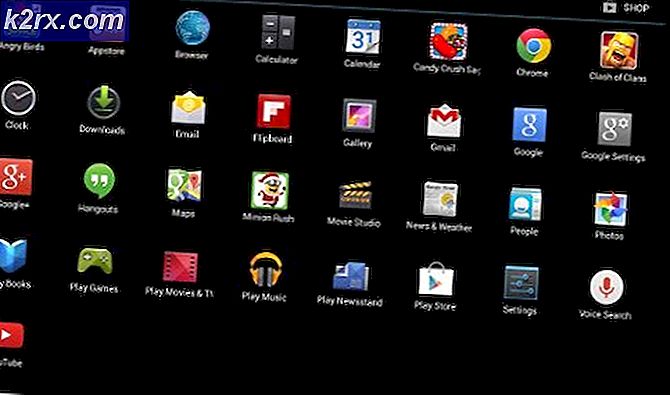The width and height of the screenshot is (670, 395).
Task: Tap the SHOP button at top
Action: tap(626, 8)
